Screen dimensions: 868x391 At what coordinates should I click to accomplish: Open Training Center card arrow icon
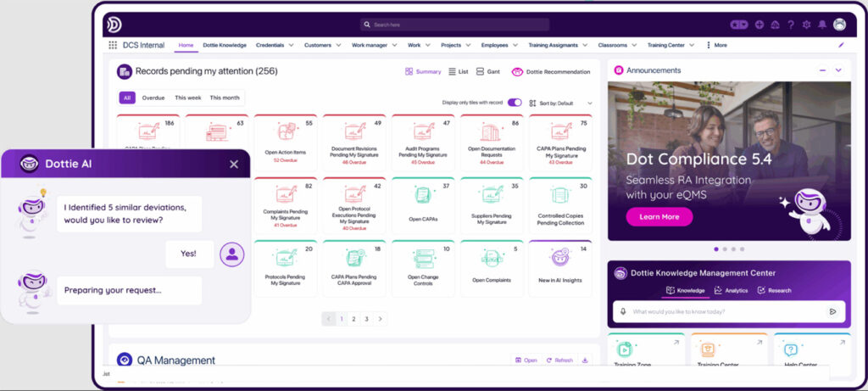[x=759, y=344]
